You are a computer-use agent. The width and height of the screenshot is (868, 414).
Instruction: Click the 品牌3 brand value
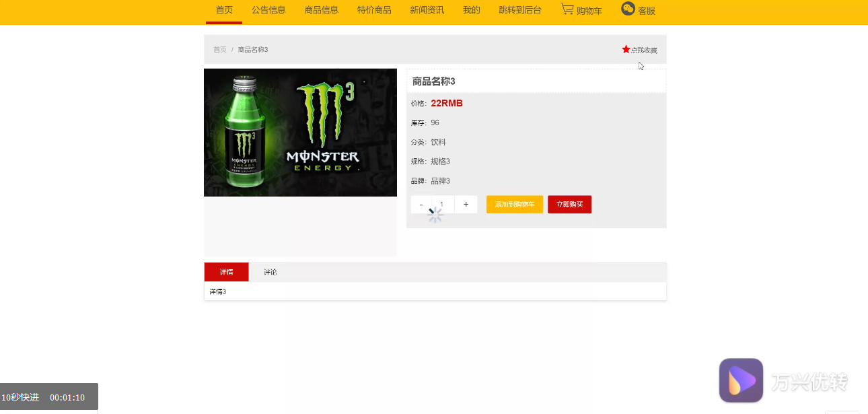pos(440,181)
